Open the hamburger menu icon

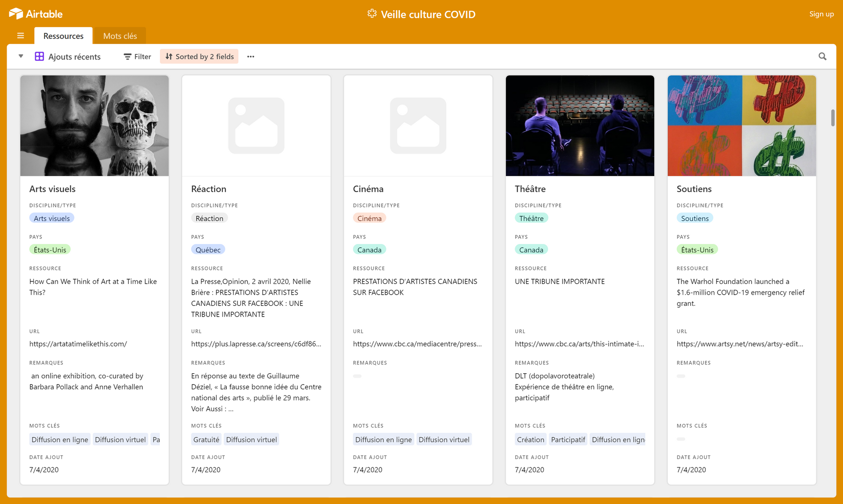tap(21, 36)
